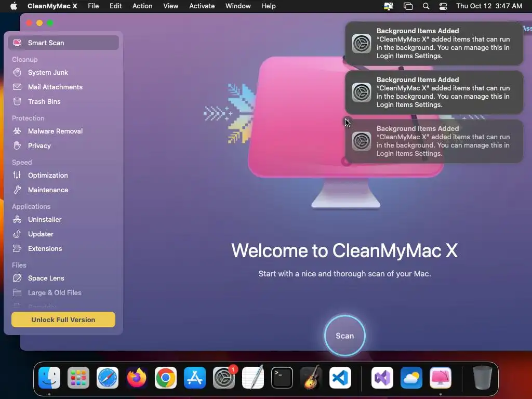
Task: Open TextEdit in the dock
Action: [x=253, y=378]
